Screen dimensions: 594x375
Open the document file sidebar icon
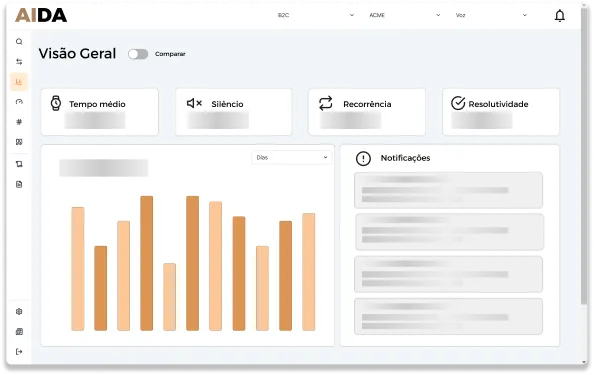pos(19,184)
